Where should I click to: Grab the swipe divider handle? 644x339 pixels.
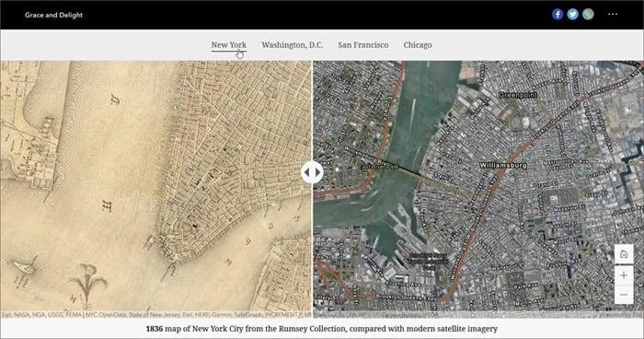(x=312, y=172)
